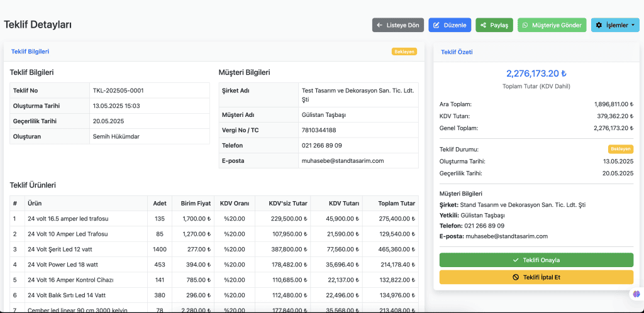The image size is (644, 313).
Task: Send offer via Müşteriye Gönder button
Action: (x=552, y=25)
